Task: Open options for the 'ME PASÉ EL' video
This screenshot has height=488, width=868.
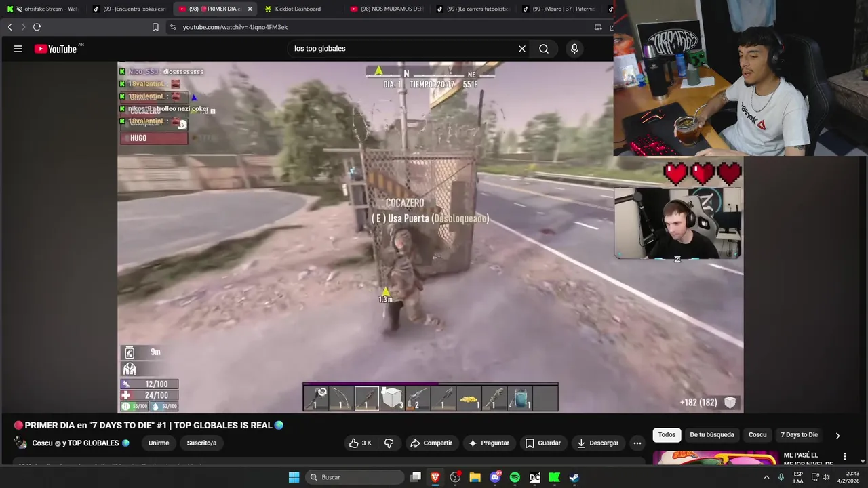Action: (x=845, y=457)
